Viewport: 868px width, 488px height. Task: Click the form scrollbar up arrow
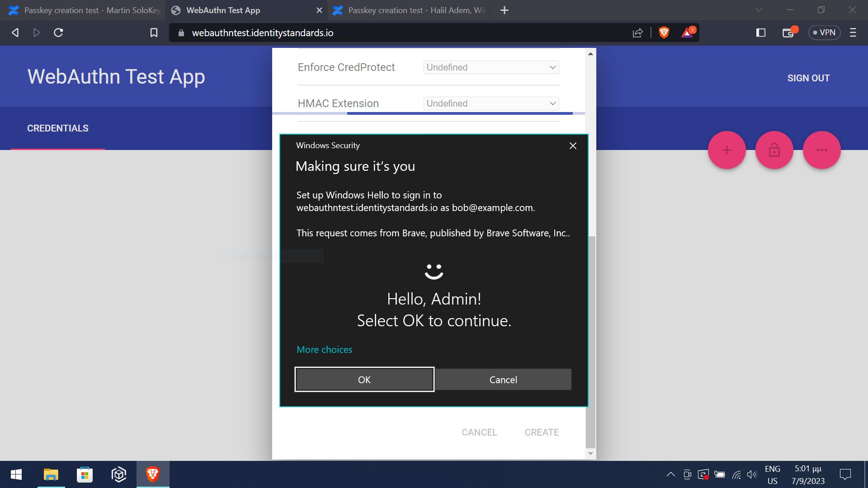[590, 54]
